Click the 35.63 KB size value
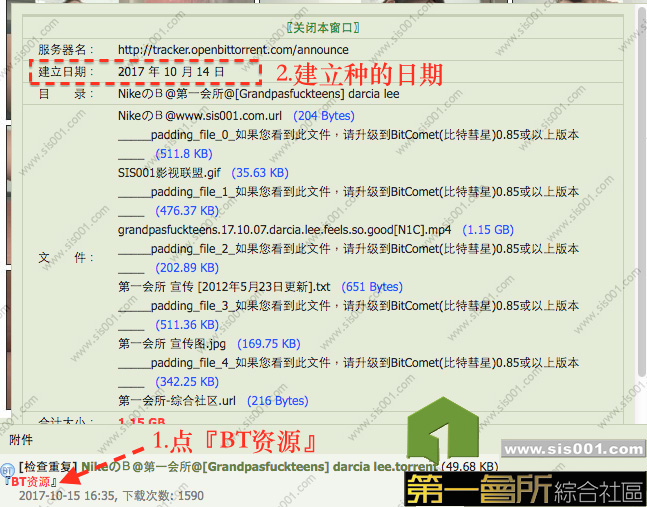Screen dimensions: 647x507 coord(260,173)
